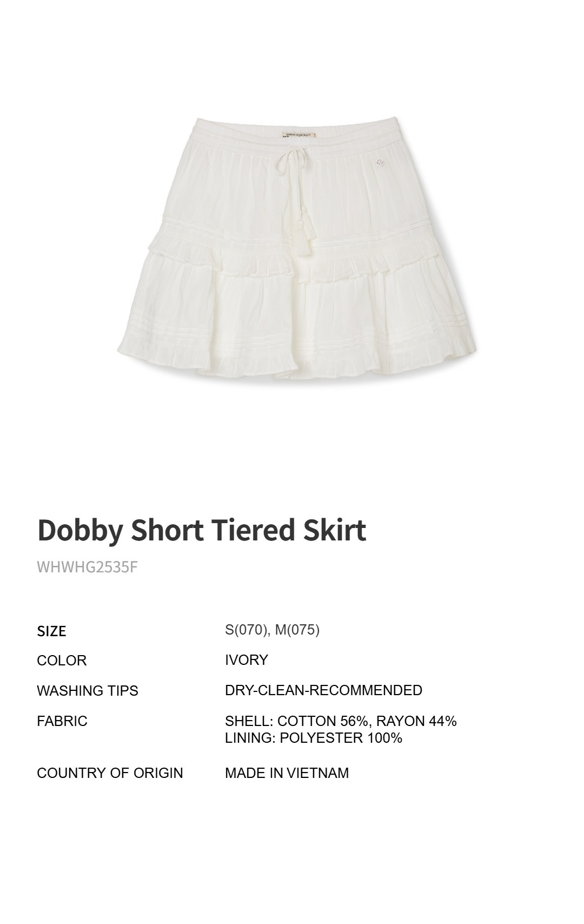Click the Dobby Short Tiered Skirt title

point(202,530)
